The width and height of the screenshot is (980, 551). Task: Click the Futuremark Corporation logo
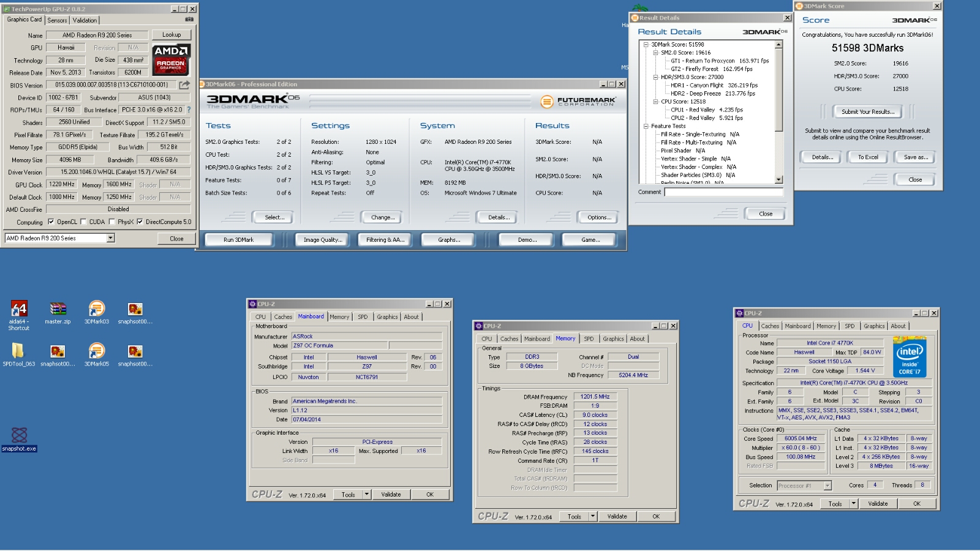[x=578, y=101]
